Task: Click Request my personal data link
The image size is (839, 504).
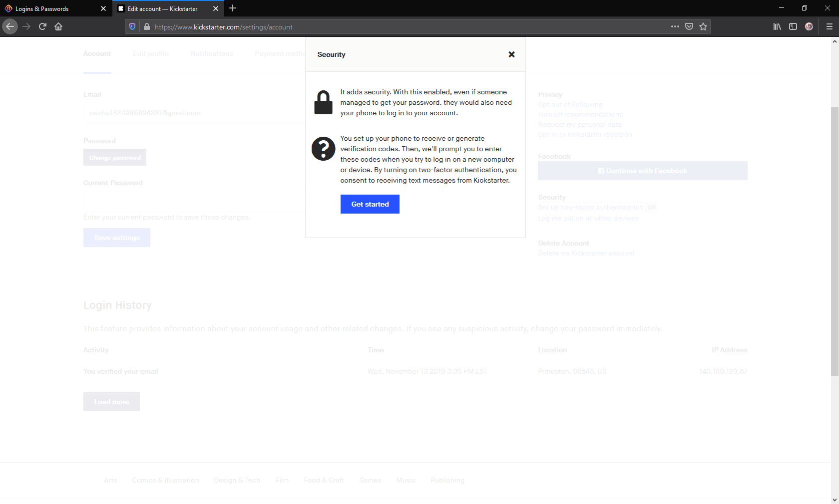Action: click(x=580, y=124)
